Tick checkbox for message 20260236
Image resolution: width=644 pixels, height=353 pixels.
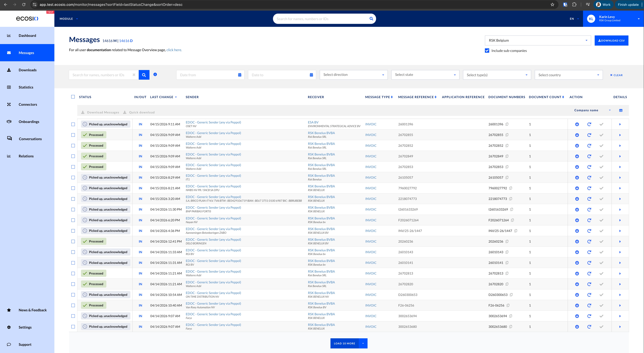coord(73,242)
